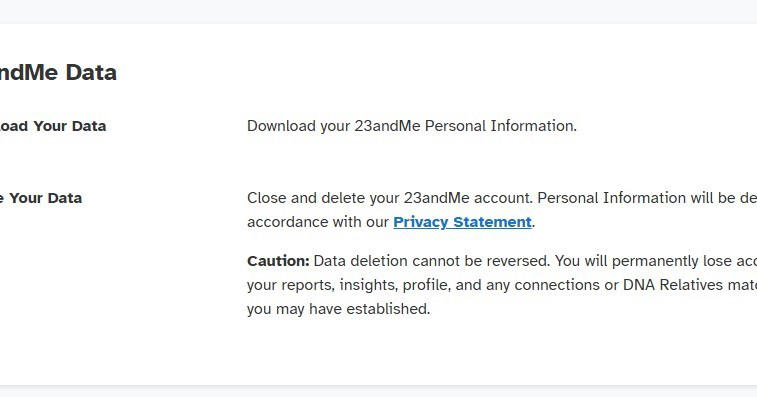Select the Download Your Data section label
This screenshot has width=757, height=397.
pos(53,126)
